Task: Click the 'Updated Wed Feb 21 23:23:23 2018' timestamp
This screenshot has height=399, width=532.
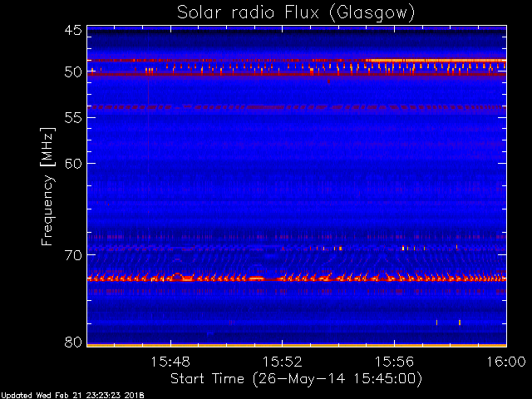Action: click(x=72, y=396)
